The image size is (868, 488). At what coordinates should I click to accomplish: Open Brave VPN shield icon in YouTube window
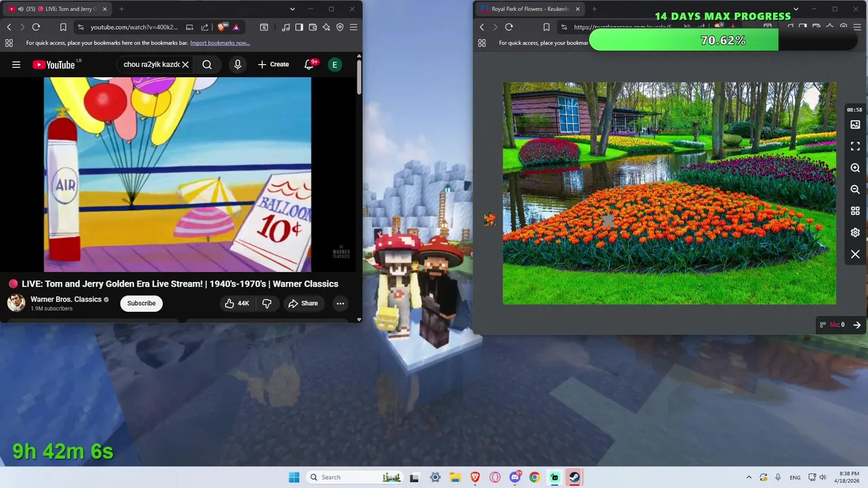coord(340,27)
